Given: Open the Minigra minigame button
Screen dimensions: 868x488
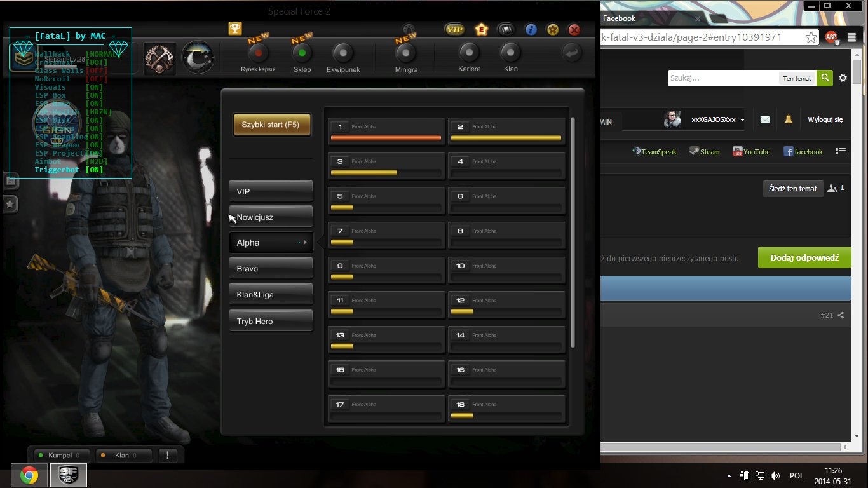Looking at the screenshot, I should tap(406, 57).
